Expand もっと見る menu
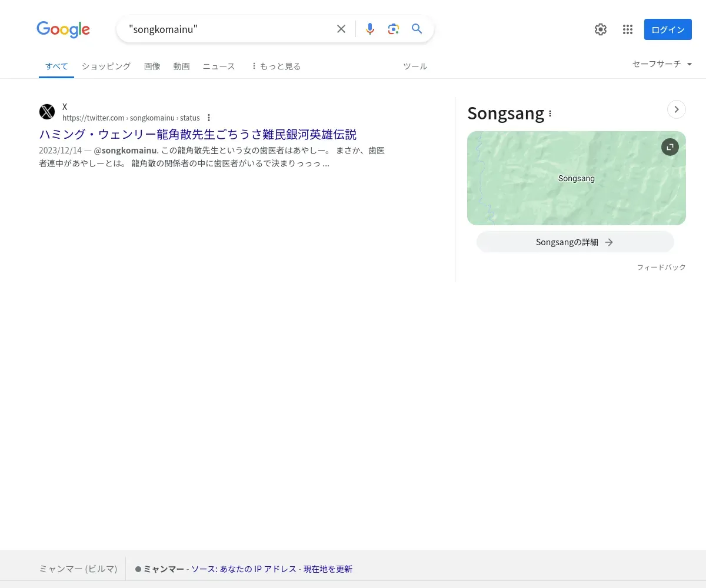 [276, 66]
